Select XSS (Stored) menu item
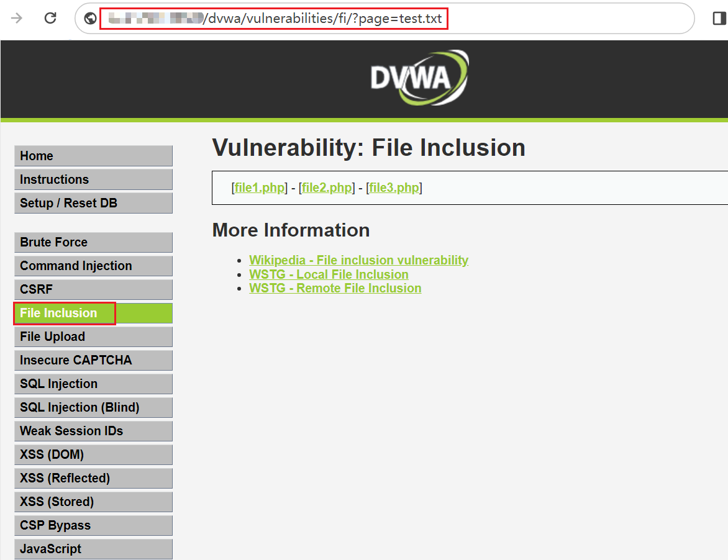This screenshot has height=560, width=728. (93, 502)
